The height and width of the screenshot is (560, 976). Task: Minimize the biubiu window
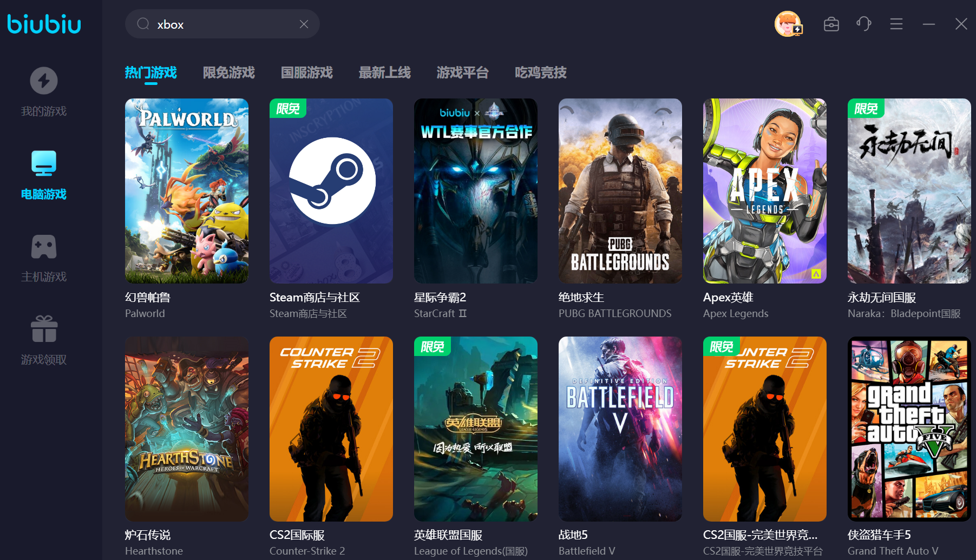coord(929,24)
